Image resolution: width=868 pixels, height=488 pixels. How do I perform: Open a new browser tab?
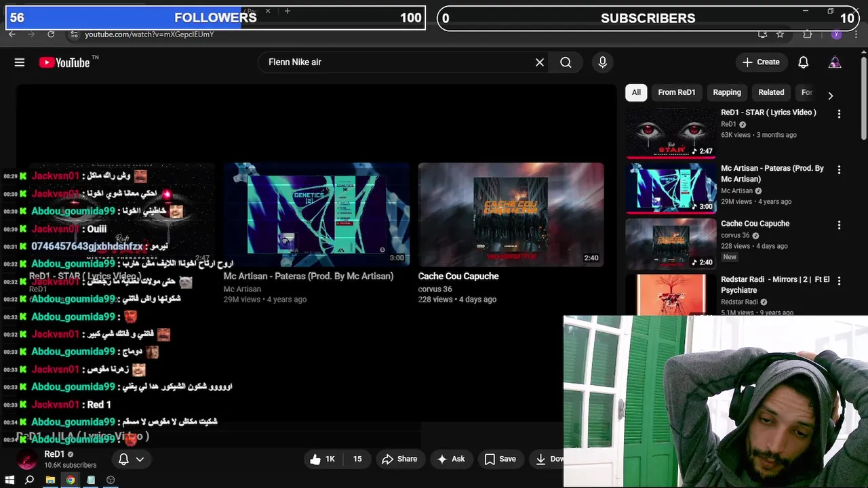click(x=288, y=11)
